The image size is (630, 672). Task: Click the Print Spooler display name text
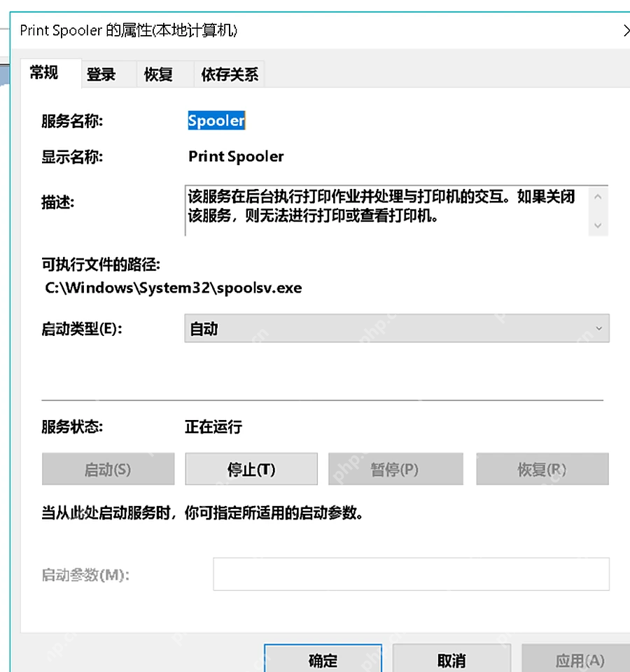pyautogui.click(x=236, y=156)
